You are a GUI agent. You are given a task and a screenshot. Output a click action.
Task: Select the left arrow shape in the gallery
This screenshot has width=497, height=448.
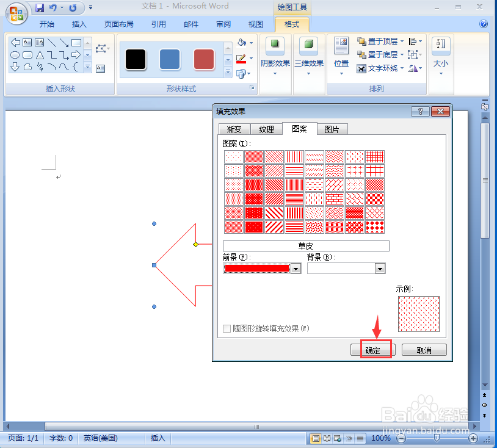(x=15, y=43)
